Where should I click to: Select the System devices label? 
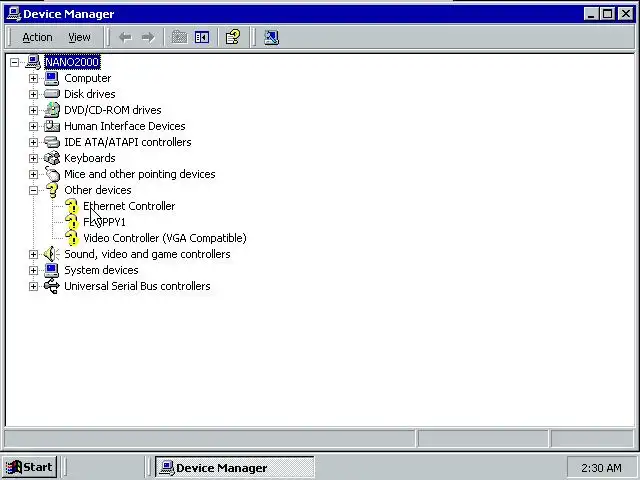pos(101,270)
